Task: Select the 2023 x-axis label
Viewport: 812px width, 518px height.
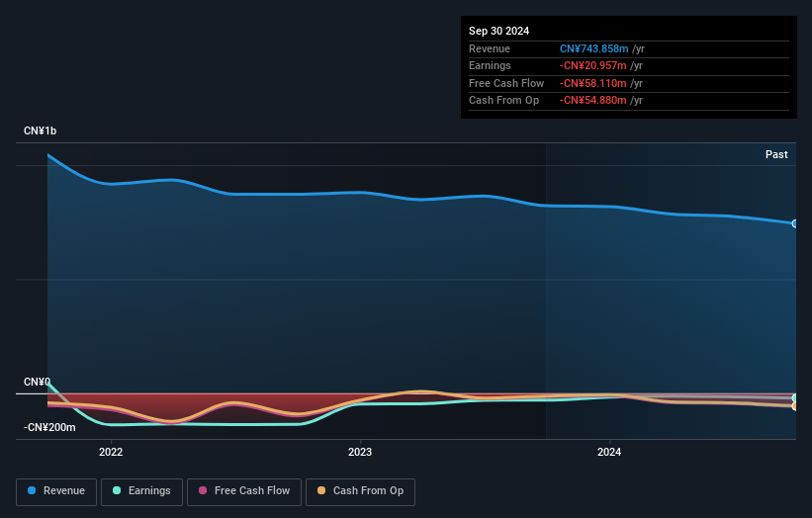Action: pos(360,452)
